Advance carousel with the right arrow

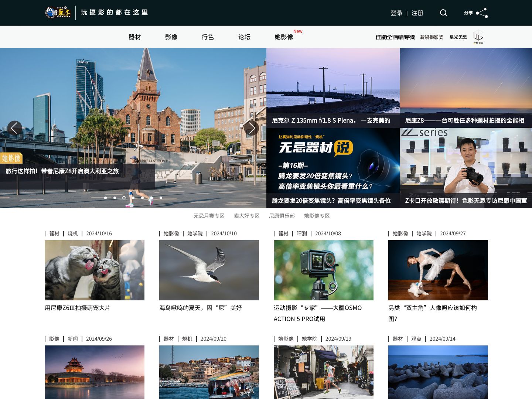(x=252, y=128)
